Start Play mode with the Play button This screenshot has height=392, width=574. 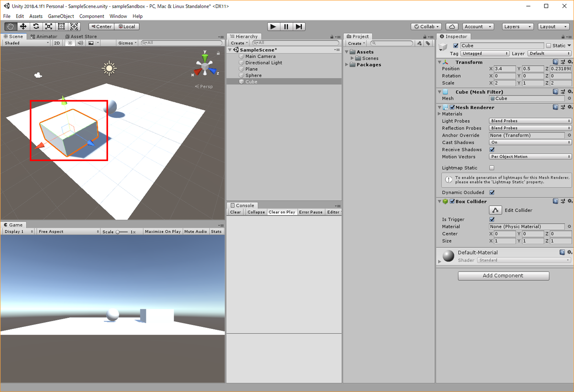point(273,27)
